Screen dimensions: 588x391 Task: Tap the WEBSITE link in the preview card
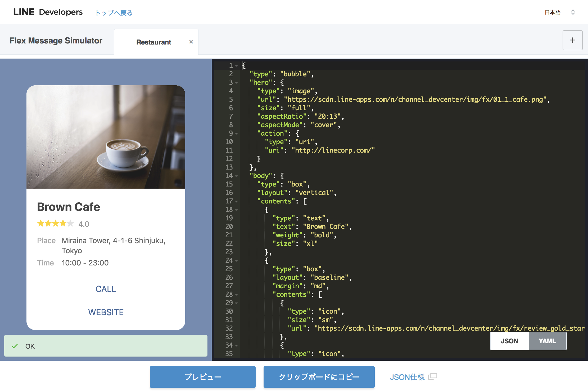tap(106, 312)
